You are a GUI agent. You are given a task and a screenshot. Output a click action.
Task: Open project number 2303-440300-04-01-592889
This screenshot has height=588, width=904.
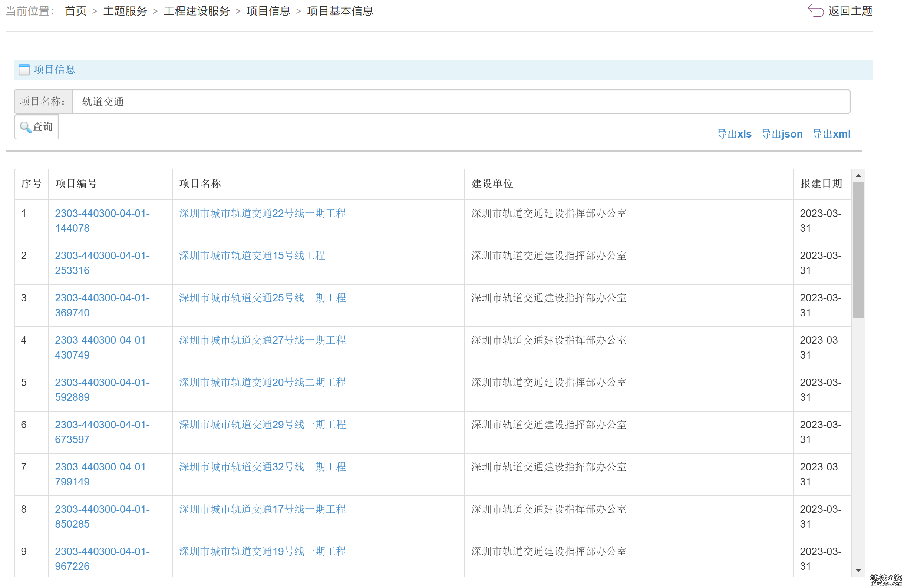tap(103, 389)
